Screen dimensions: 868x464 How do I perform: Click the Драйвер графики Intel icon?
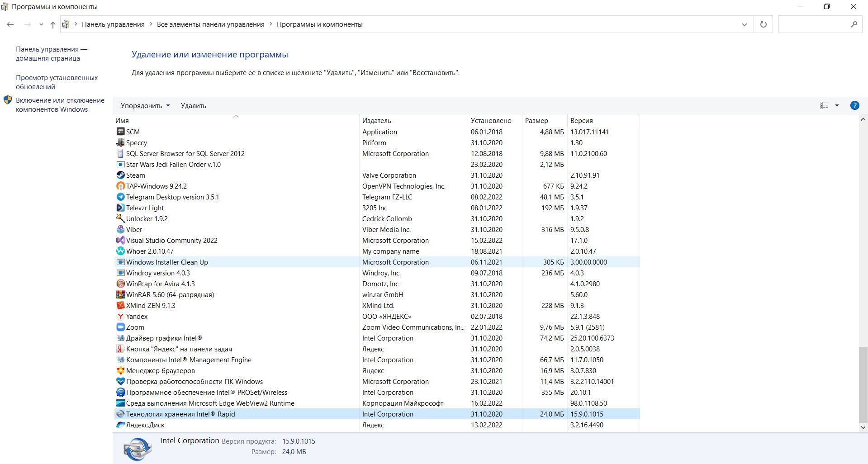(120, 338)
